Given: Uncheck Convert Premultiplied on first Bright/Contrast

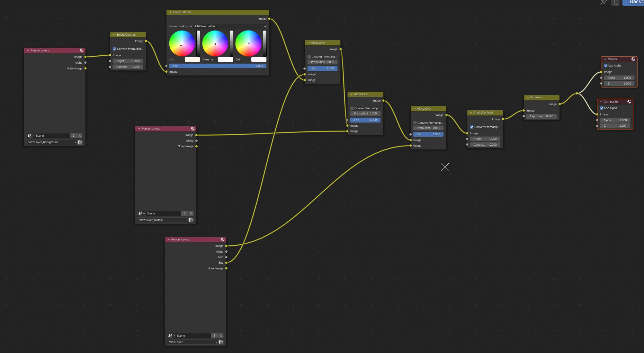Looking at the screenshot, I should (114, 49).
